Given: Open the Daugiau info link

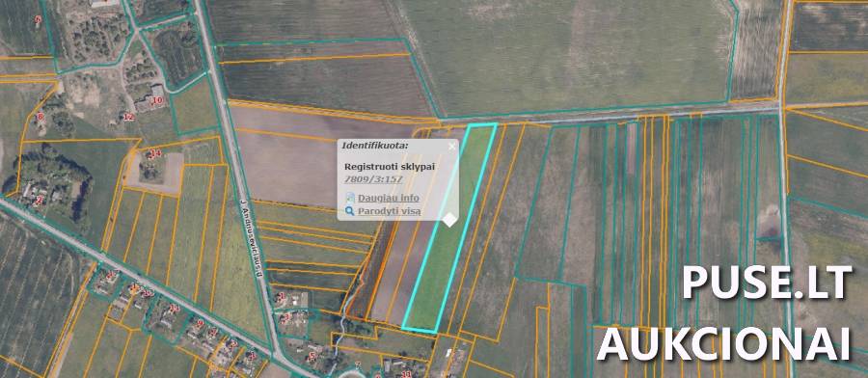Looking at the screenshot, I should [389, 198].
